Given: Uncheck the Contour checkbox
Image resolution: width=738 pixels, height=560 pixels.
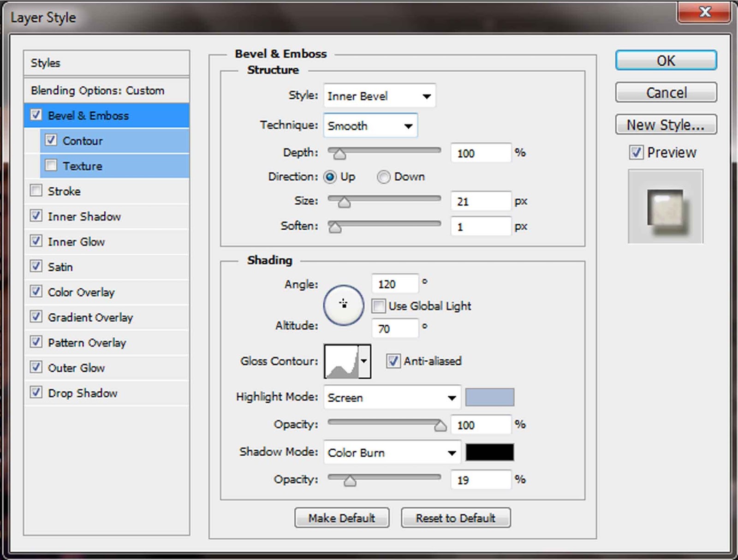Looking at the screenshot, I should pos(51,140).
